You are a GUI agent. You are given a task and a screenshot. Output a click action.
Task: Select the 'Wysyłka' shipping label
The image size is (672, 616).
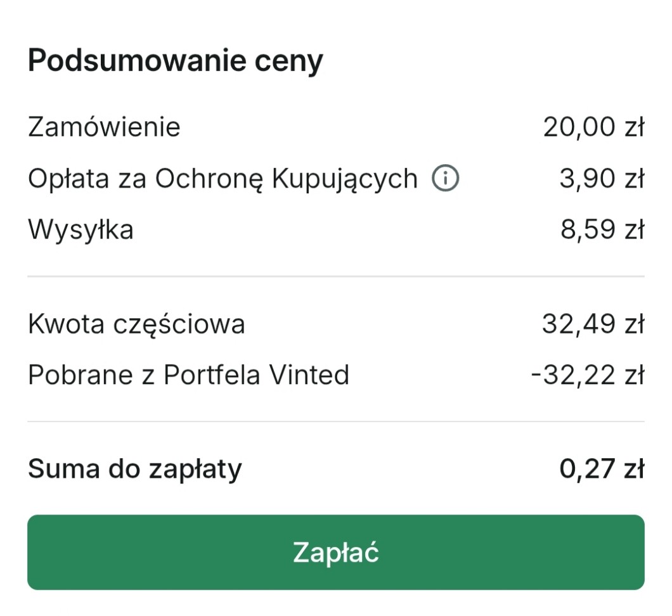81,229
